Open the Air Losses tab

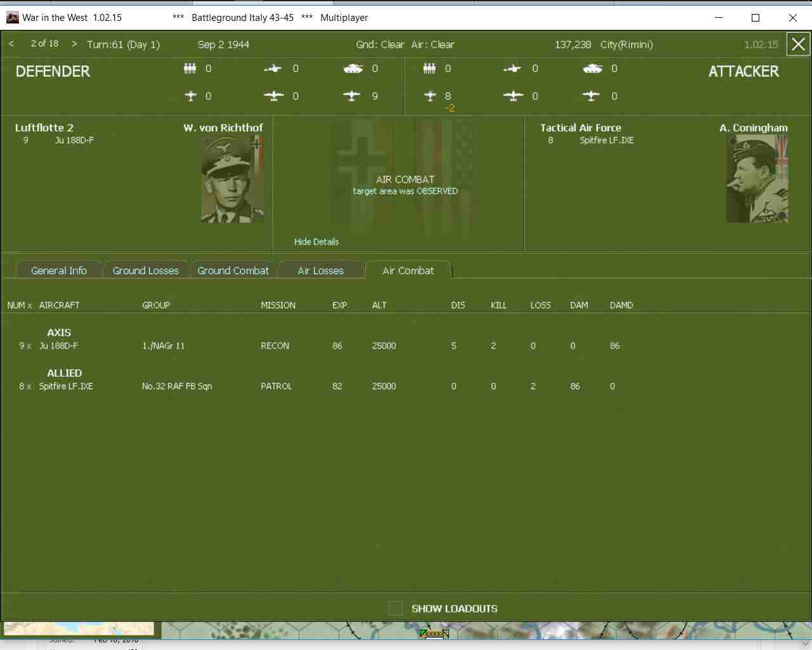(320, 270)
